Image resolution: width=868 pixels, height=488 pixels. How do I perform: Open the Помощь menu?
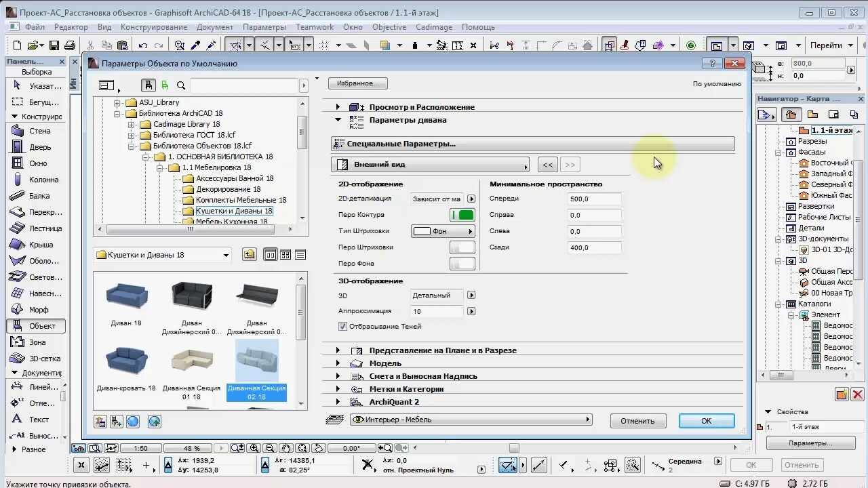pyautogui.click(x=478, y=27)
